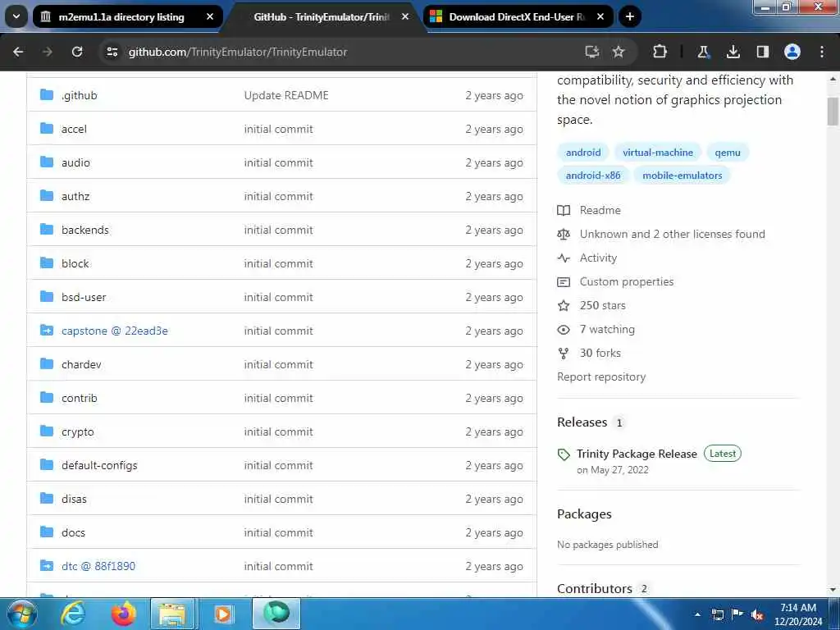Open the block folder
The image size is (840, 630).
point(75,263)
